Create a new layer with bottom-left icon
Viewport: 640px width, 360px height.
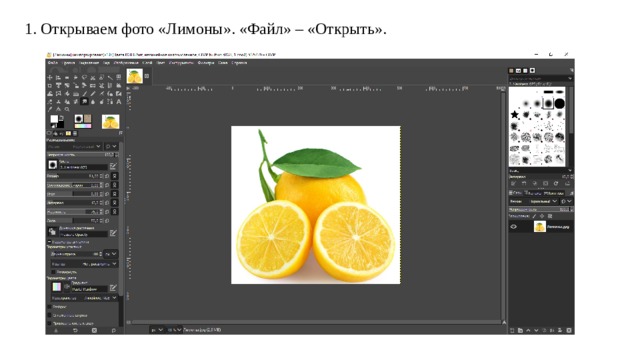(512, 330)
